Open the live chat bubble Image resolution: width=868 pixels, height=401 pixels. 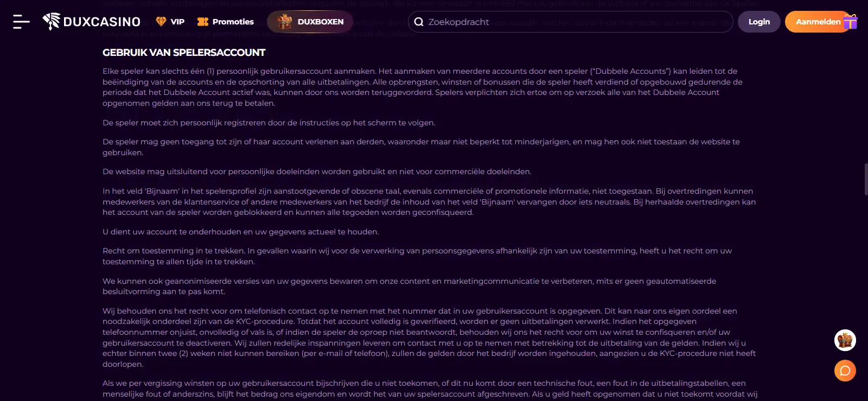pyautogui.click(x=845, y=371)
